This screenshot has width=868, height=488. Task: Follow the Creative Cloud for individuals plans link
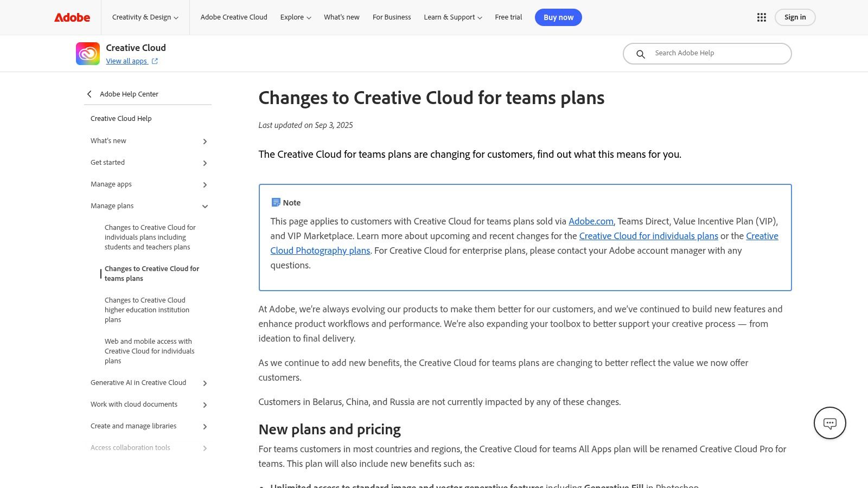(648, 236)
